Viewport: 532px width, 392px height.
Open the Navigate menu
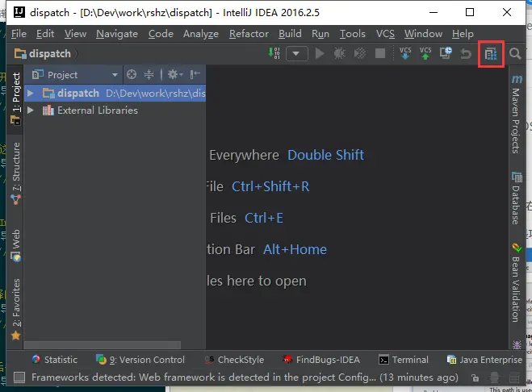click(117, 34)
